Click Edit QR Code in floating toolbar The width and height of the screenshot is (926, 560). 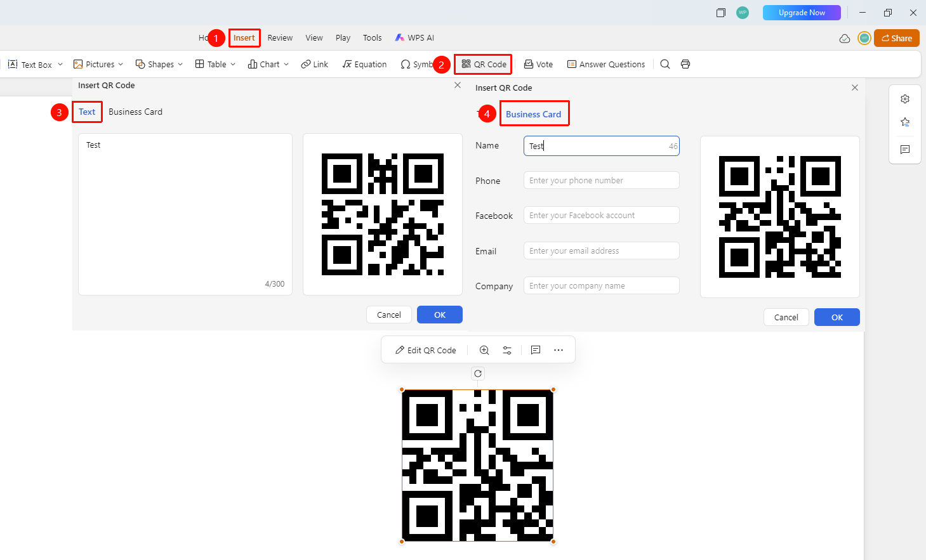pyautogui.click(x=426, y=350)
